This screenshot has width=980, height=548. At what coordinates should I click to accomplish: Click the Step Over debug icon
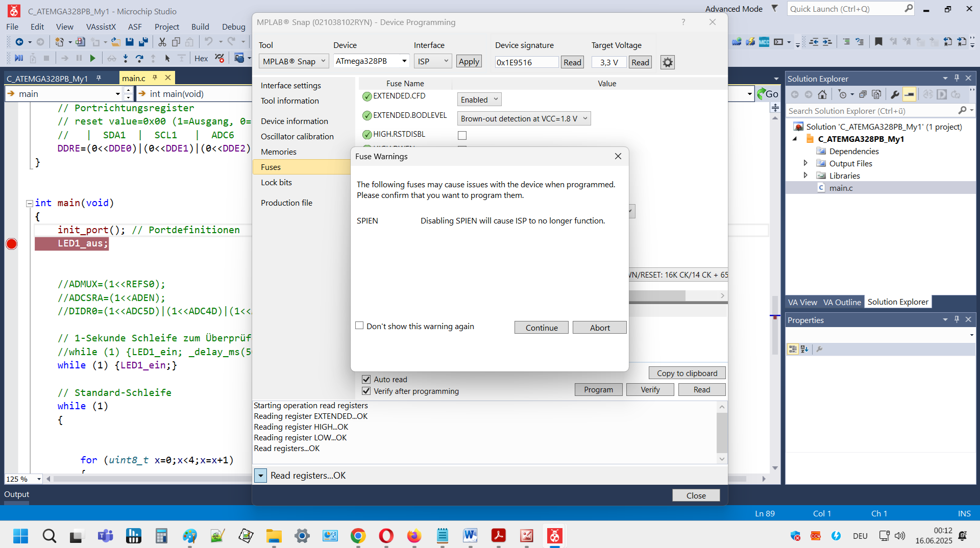(139, 58)
